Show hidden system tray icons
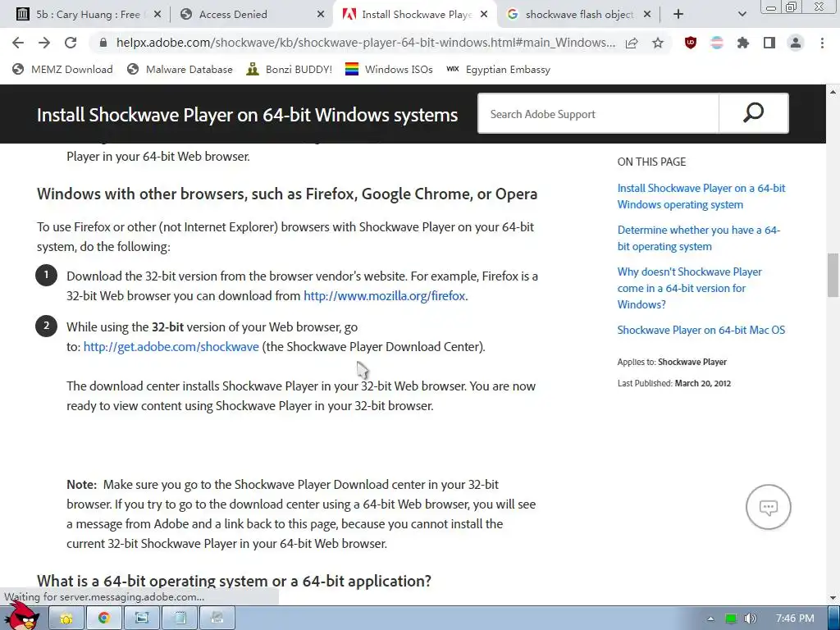 click(710, 619)
